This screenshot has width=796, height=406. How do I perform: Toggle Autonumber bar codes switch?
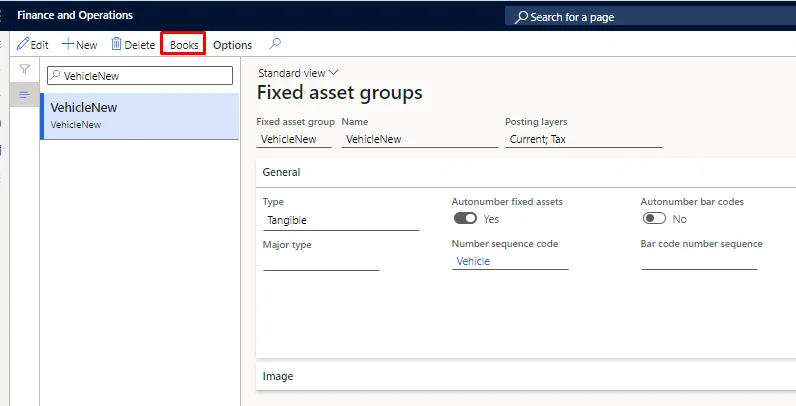click(654, 219)
